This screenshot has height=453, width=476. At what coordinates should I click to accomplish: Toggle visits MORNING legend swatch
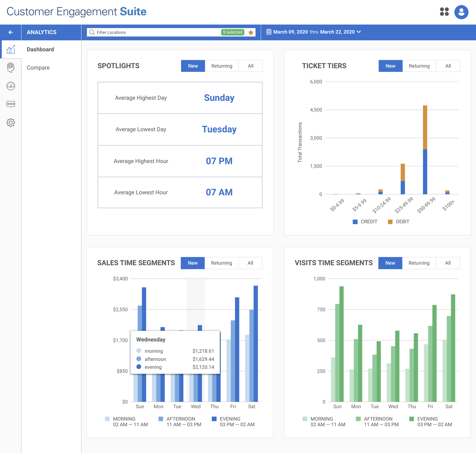(305, 419)
